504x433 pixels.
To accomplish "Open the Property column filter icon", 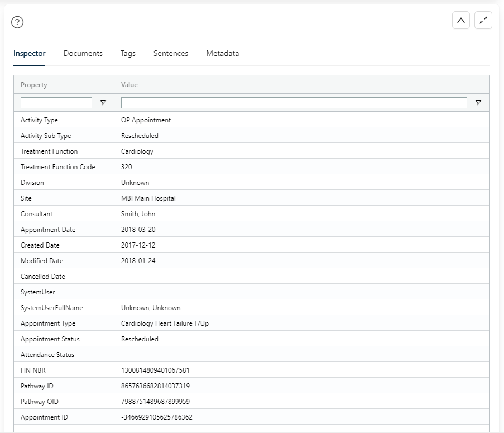I will [103, 103].
